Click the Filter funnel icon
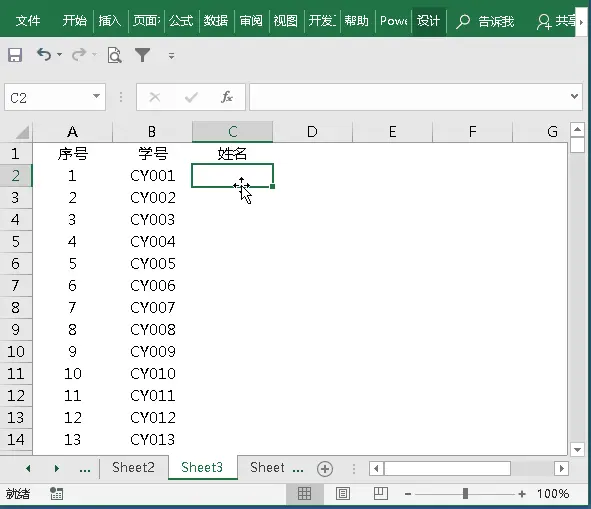 point(142,55)
